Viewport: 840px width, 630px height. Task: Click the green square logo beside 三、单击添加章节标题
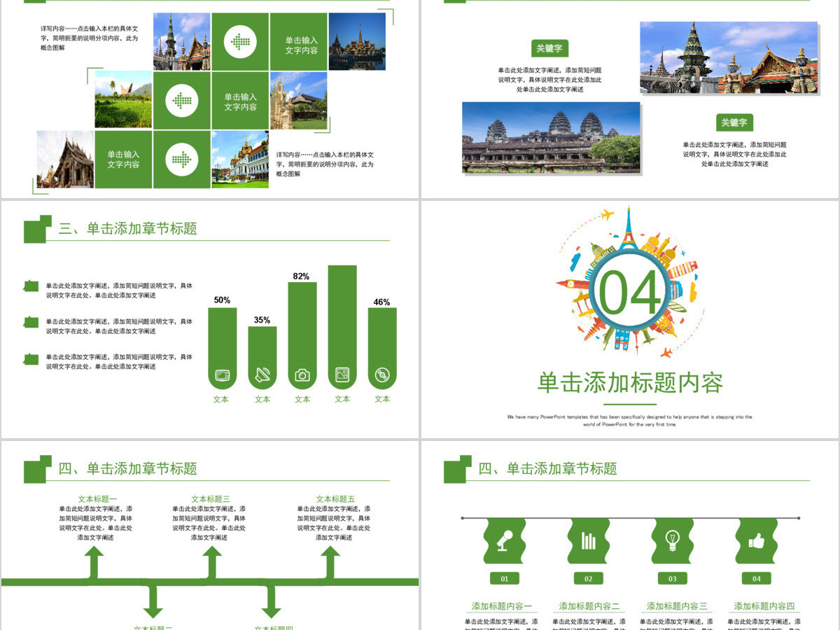(38, 229)
